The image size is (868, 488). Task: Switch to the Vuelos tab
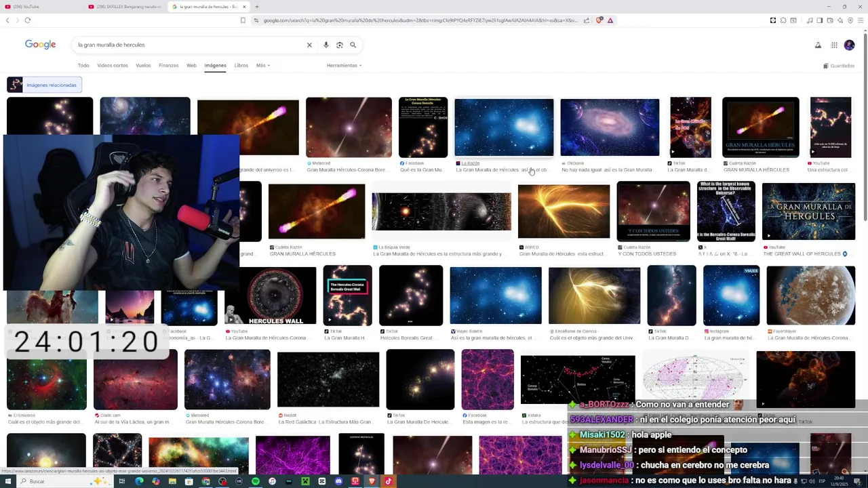pos(143,66)
